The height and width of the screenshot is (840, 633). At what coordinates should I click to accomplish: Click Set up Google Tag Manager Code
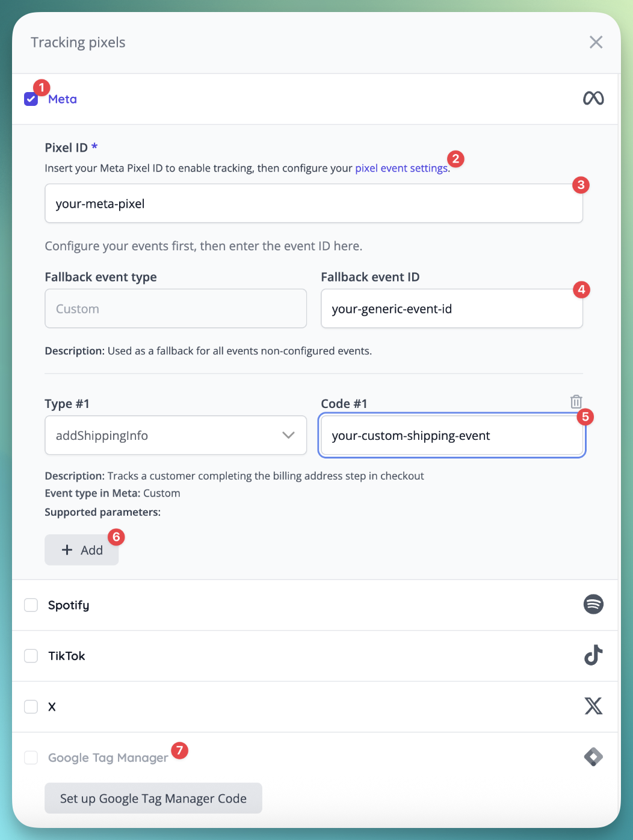(153, 798)
